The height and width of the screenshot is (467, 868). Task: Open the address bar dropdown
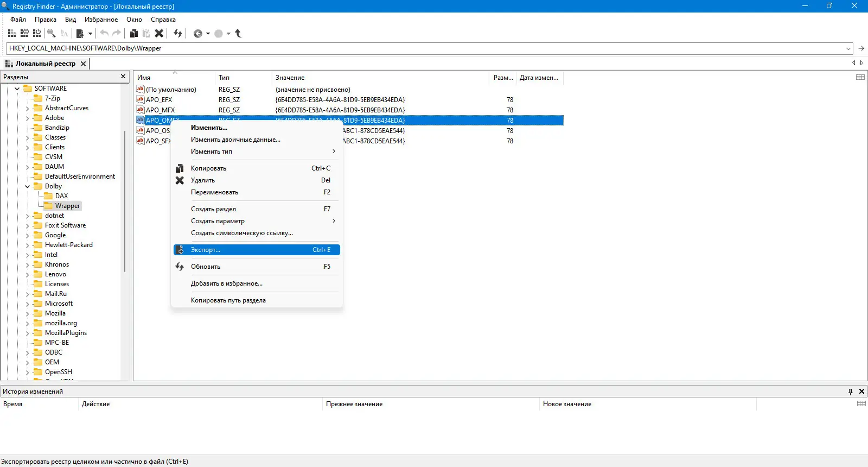pos(848,48)
